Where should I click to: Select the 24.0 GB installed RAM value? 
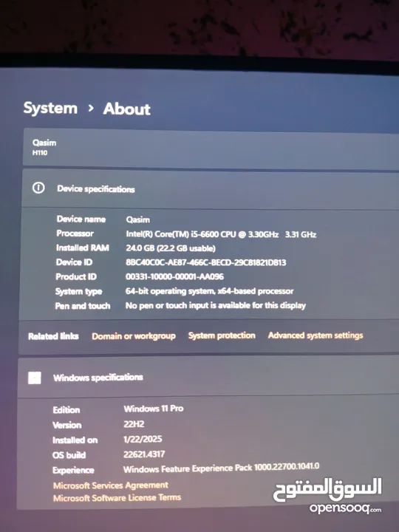click(x=171, y=248)
